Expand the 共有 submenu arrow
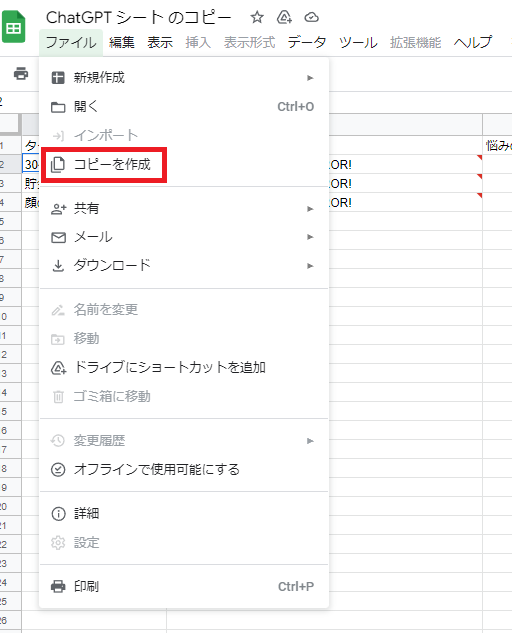Viewport: 512px width, 633px height. click(310, 209)
